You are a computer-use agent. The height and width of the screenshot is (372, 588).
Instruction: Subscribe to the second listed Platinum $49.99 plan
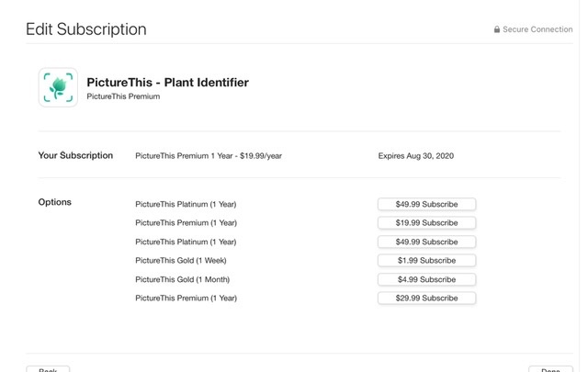(x=426, y=242)
